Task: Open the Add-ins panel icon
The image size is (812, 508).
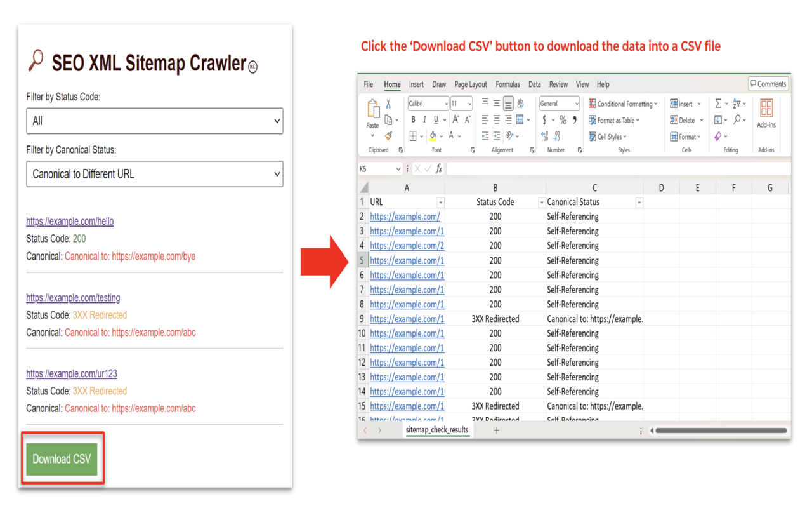Action: pos(766,109)
